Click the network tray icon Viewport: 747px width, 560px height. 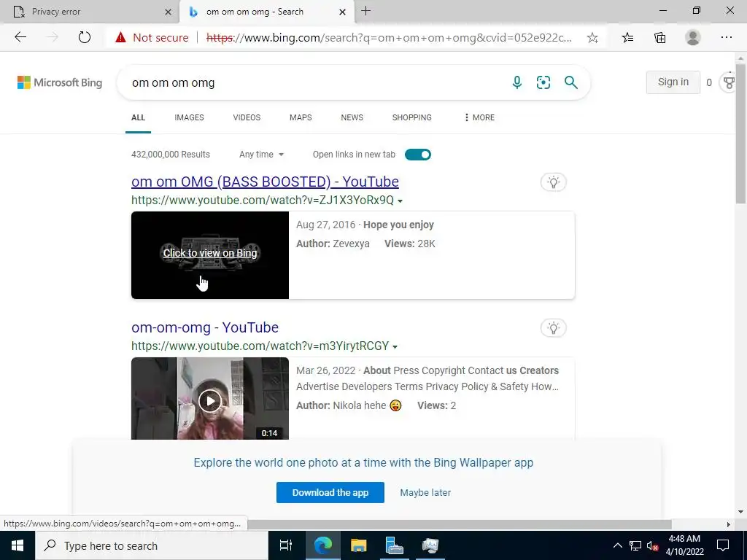tap(635, 545)
